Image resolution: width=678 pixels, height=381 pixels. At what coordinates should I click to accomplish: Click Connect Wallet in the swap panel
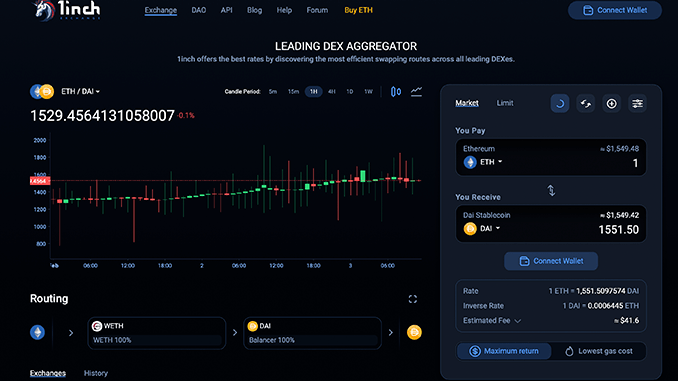click(551, 261)
